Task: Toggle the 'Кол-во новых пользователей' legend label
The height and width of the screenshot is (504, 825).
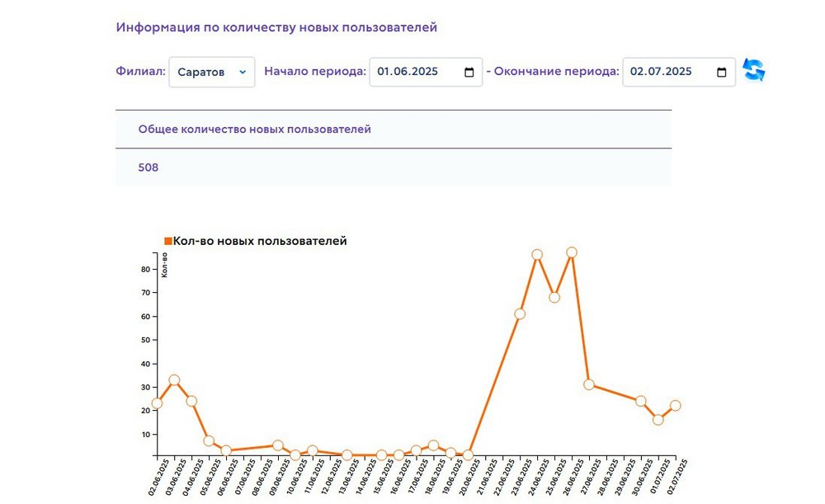Action: click(260, 241)
